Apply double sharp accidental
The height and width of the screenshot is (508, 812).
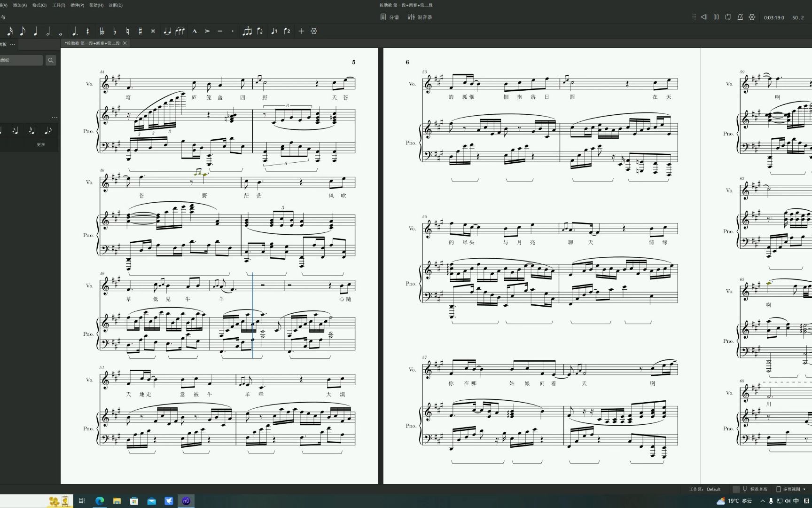pos(153,31)
